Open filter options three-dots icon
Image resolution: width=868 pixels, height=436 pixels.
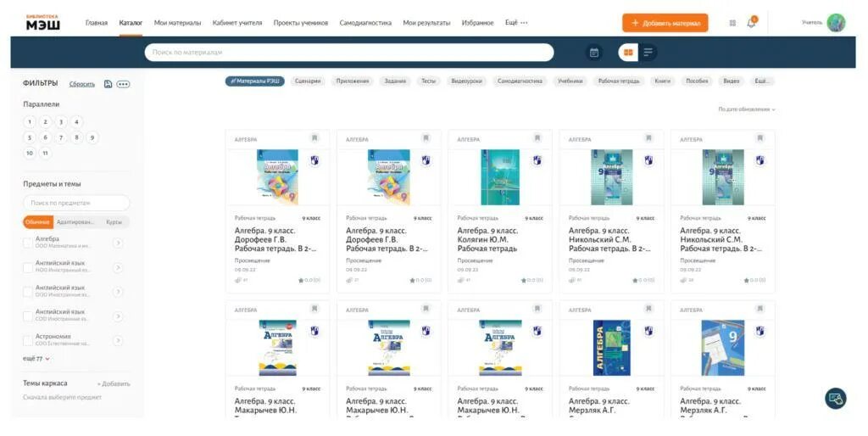coord(123,84)
